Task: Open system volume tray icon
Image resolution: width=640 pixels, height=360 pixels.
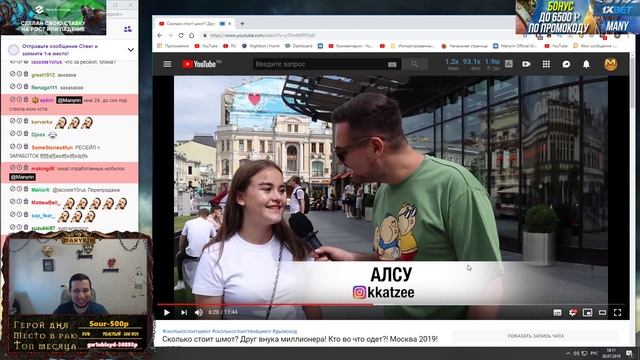Action: [x=576, y=353]
